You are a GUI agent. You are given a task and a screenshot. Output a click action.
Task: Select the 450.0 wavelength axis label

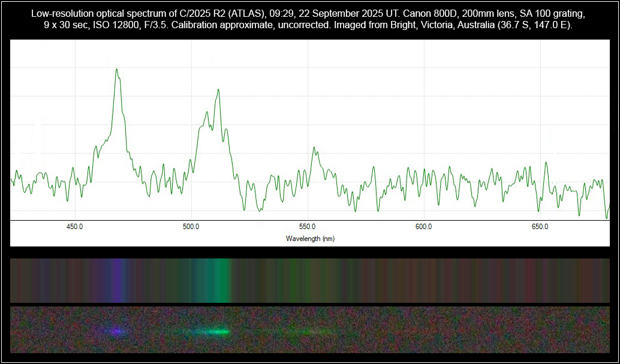75,227
